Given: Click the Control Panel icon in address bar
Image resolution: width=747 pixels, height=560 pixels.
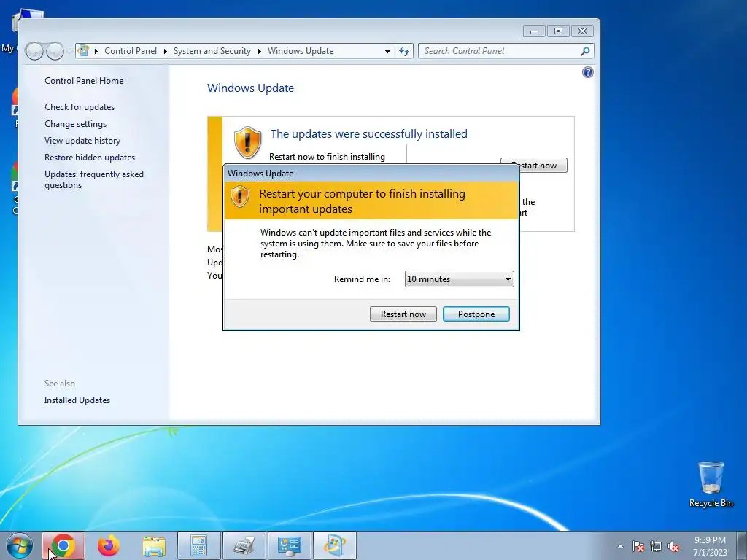Looking at the screenshot, I should point(83,50).
